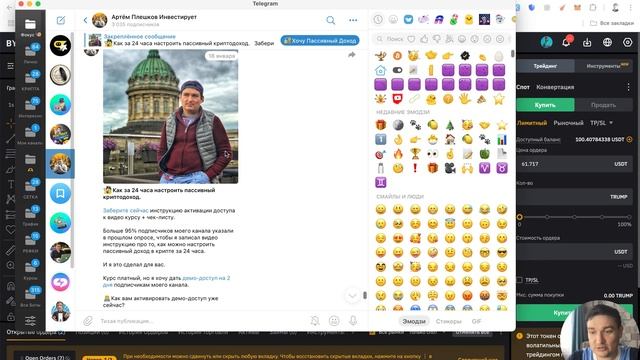
Task: Open Bybit language globe icon
Action: coord(607,42)
